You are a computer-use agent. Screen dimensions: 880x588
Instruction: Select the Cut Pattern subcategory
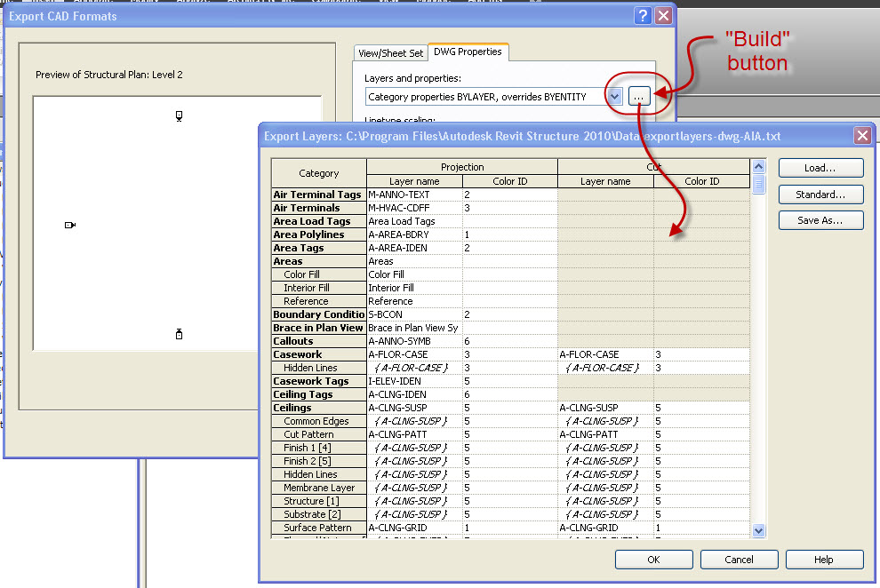(319, 434)
